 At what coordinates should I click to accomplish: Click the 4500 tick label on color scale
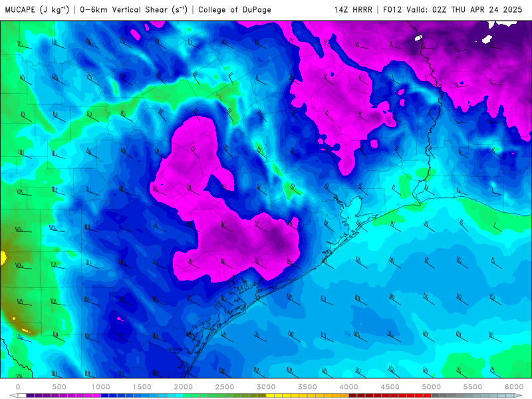click(390, 387)
